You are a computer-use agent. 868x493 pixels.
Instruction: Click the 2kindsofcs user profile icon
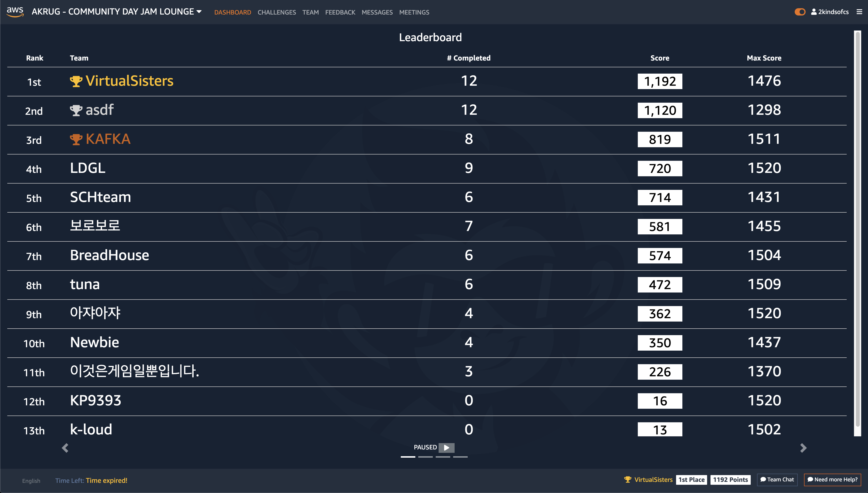813,12
